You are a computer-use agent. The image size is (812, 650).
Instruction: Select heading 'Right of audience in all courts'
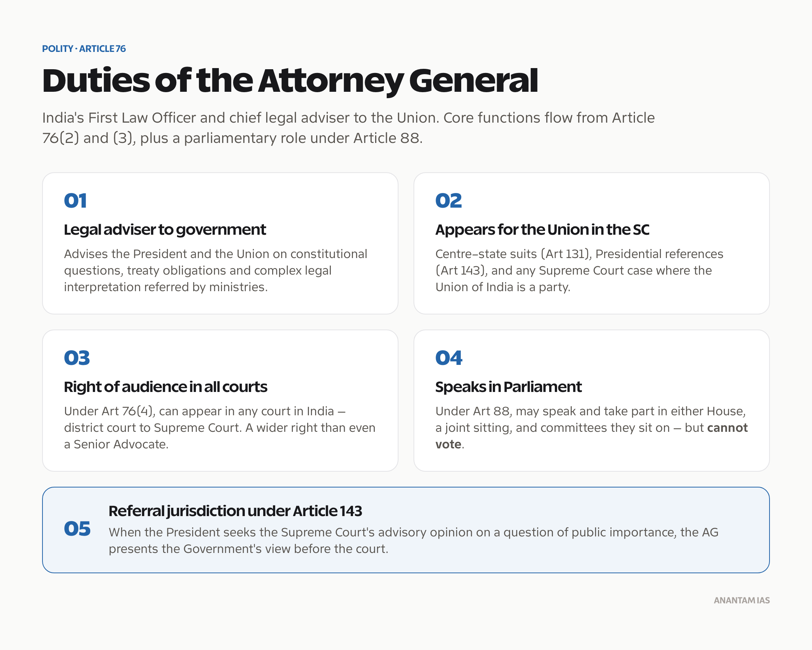[x=165, y=387]
